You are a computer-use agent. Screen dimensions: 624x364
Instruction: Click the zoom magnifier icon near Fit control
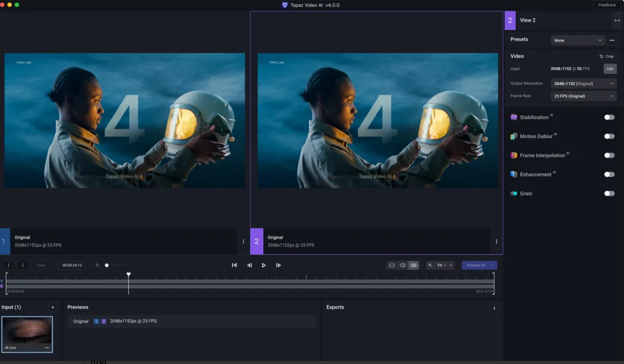[430, 265]
